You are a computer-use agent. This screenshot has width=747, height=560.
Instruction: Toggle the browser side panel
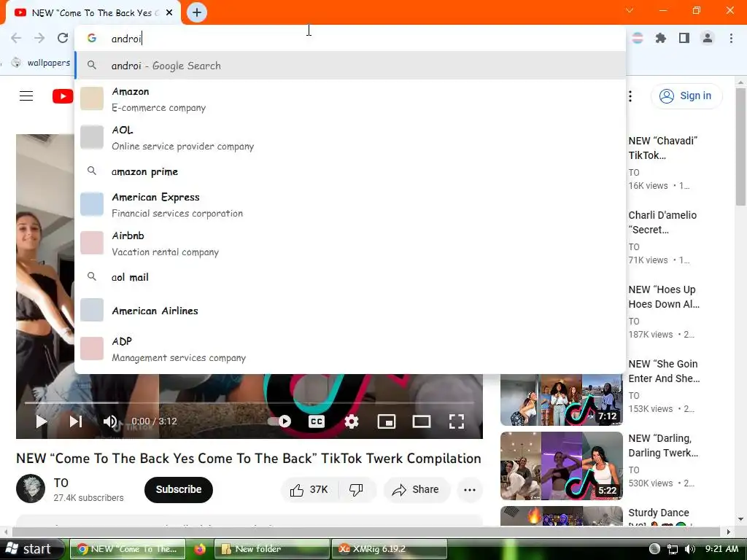click(x=684, y=38)
